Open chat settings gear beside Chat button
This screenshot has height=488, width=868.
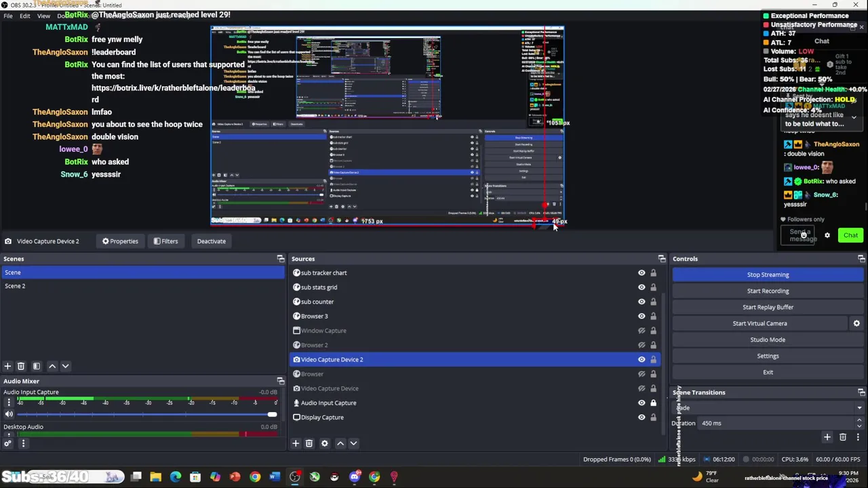click(827, 235)
